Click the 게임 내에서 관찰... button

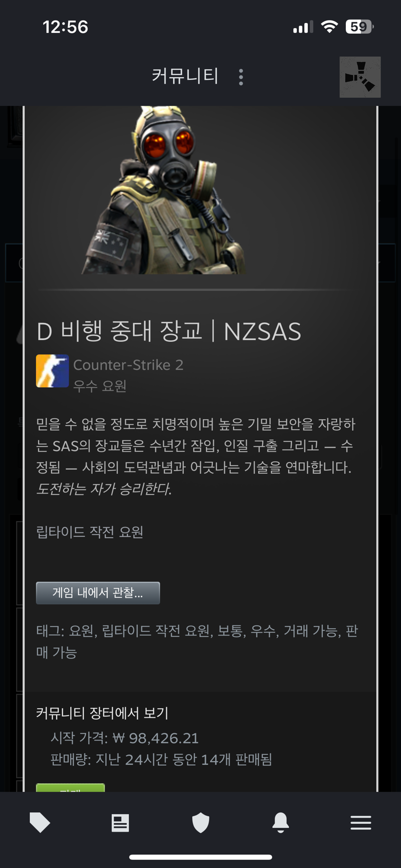pyautogui.click(x=98, y=593)
